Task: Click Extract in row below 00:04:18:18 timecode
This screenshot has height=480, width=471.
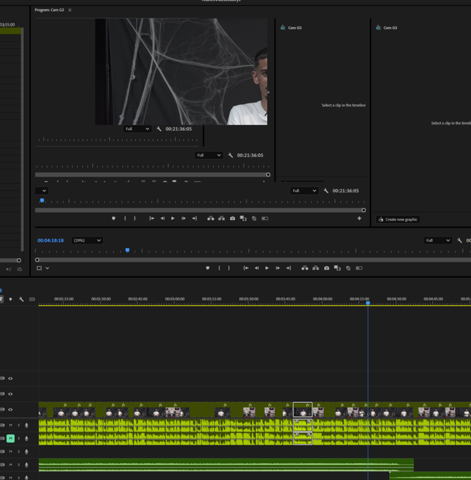Action: coord(316,268)
